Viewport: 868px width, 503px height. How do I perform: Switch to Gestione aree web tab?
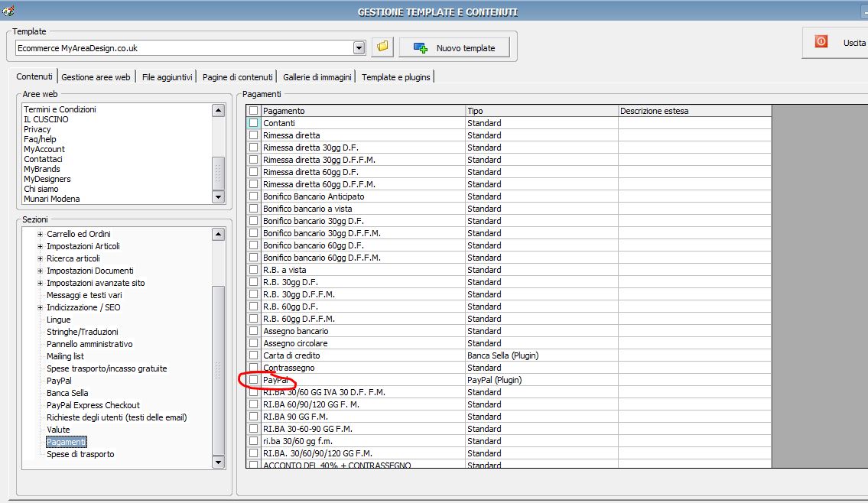96,77
